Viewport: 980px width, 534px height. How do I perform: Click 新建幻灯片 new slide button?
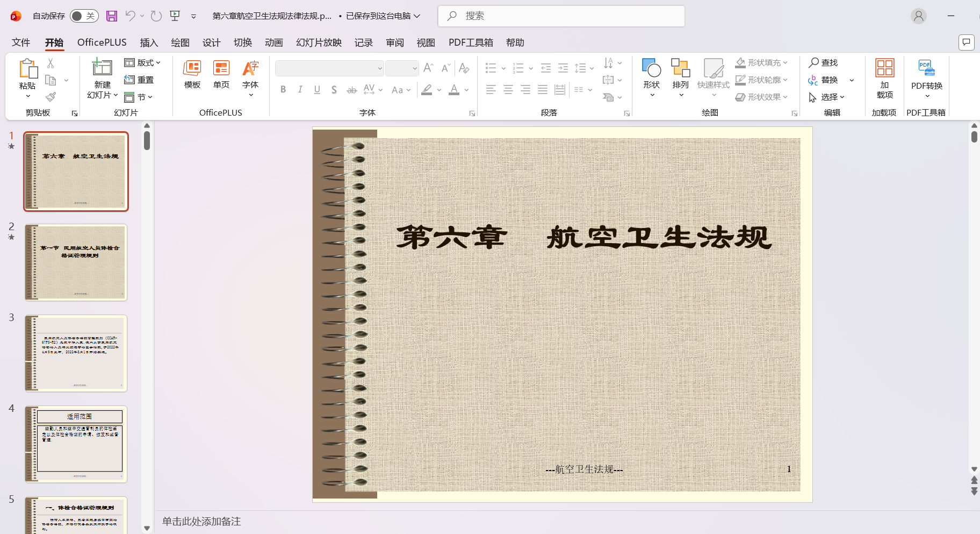(102, 79)
